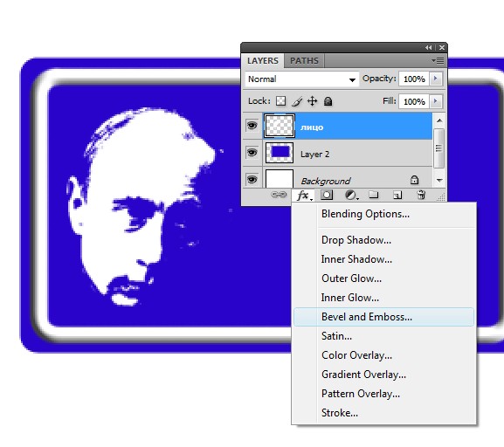Image resolution: width=504 pixels, height=447 pixels.
Task: Delete the layer with the trash icon
Action: tap(421, 195)
